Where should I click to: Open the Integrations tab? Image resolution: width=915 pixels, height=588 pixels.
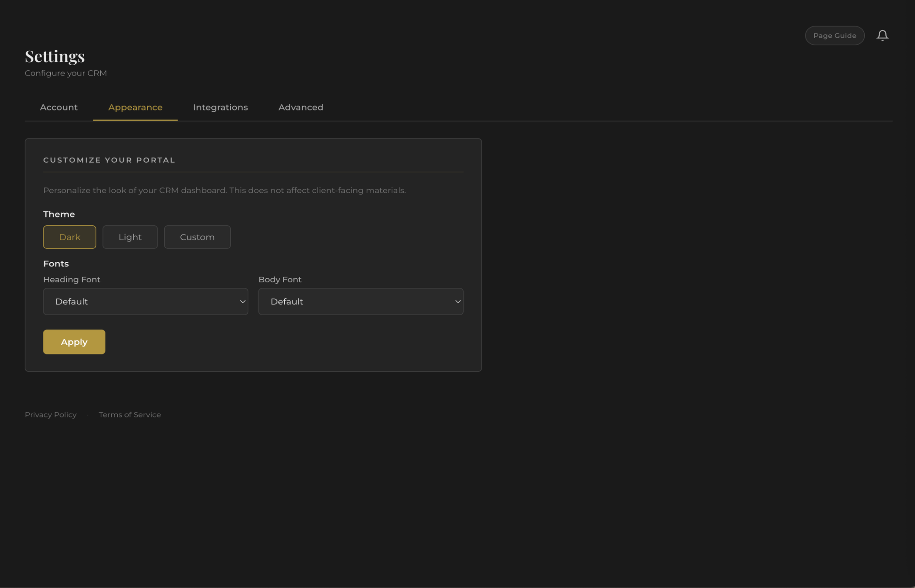(x=220, y=107)
